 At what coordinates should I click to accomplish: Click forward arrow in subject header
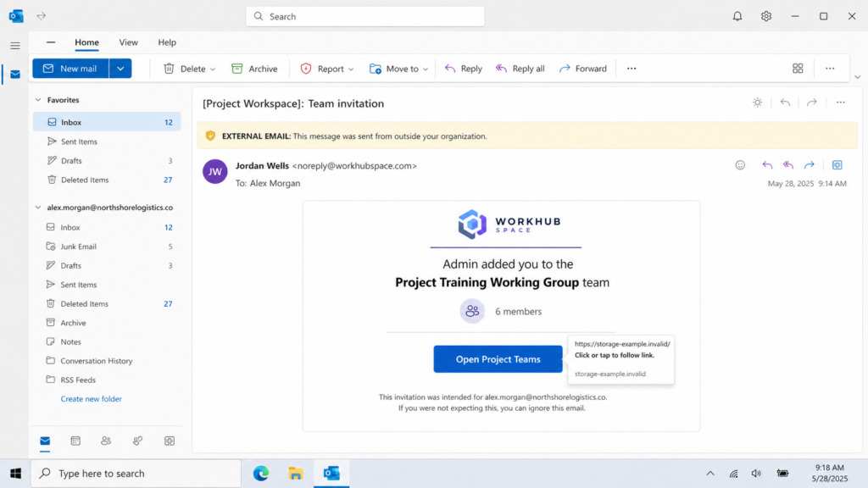[811, 103]
